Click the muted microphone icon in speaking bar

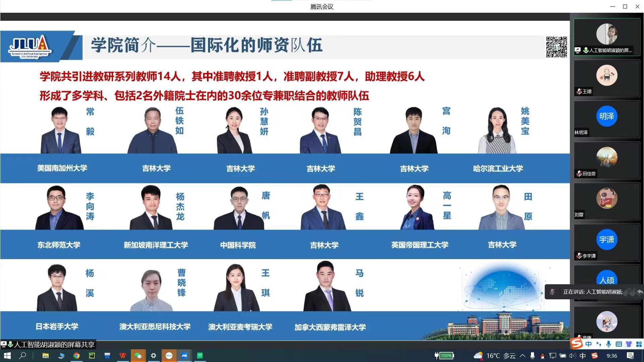pyautogui.click(x=552, y=292)
